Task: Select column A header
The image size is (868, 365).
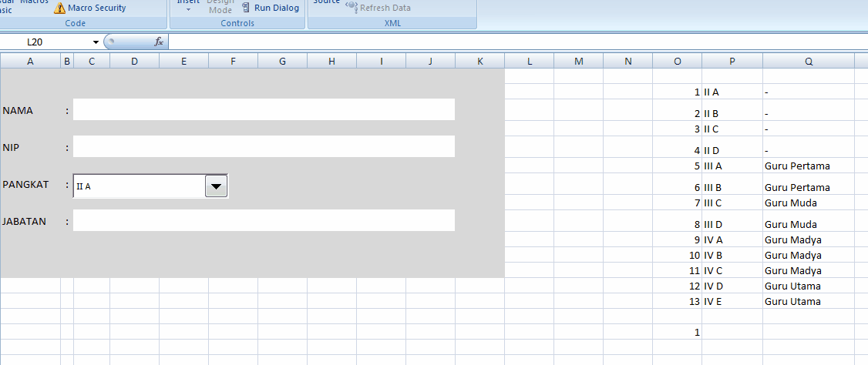Action: pyautogui.click(x=30, y=62)
